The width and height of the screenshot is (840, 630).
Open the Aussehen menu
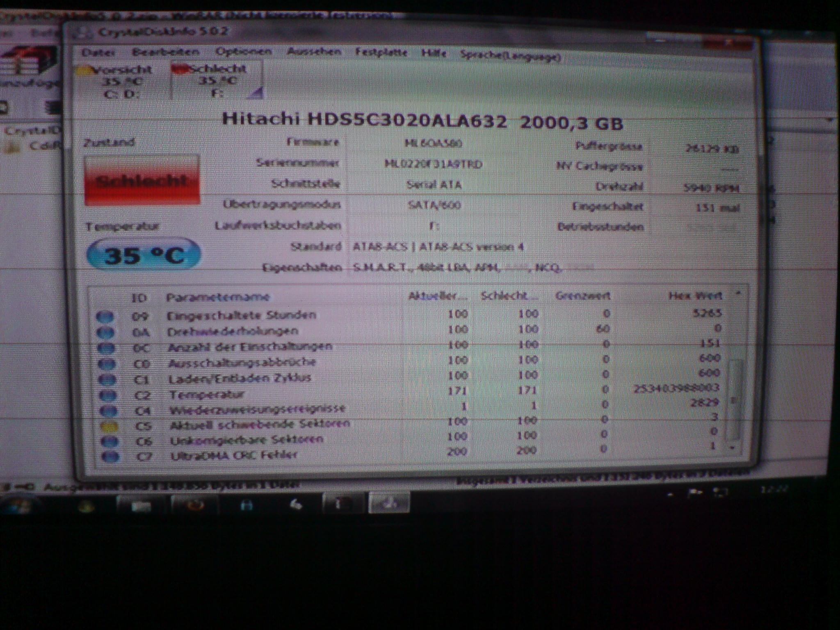pyautogui.click(x=314, y=52)
